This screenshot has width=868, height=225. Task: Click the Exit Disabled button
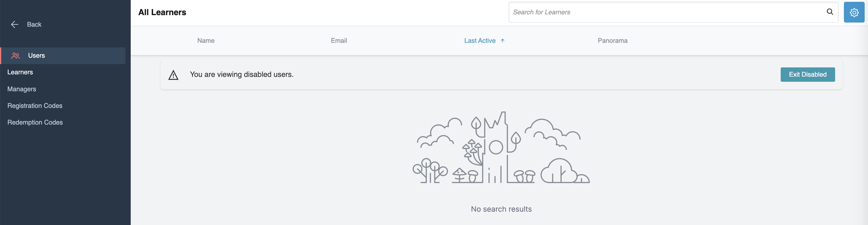click(807, 74)
